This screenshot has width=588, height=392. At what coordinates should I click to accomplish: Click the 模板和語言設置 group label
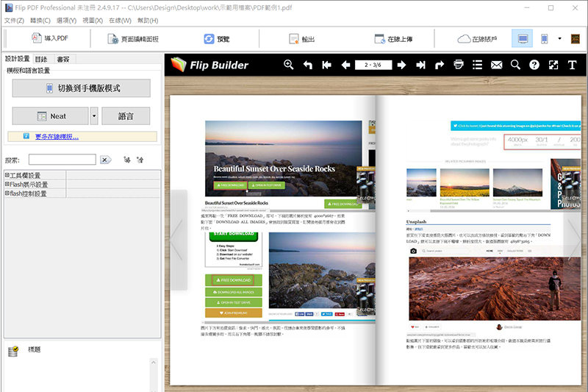(28, 71)
